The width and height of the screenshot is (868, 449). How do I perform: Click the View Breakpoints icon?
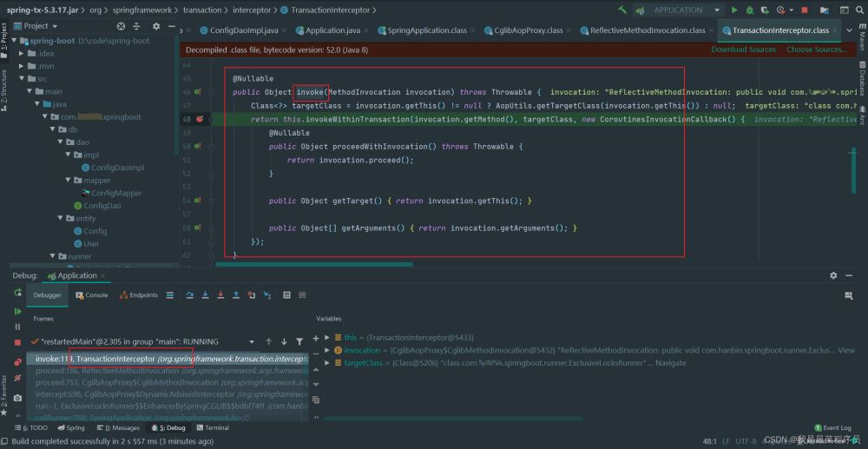pyautogui.click(x=17, y=361)
